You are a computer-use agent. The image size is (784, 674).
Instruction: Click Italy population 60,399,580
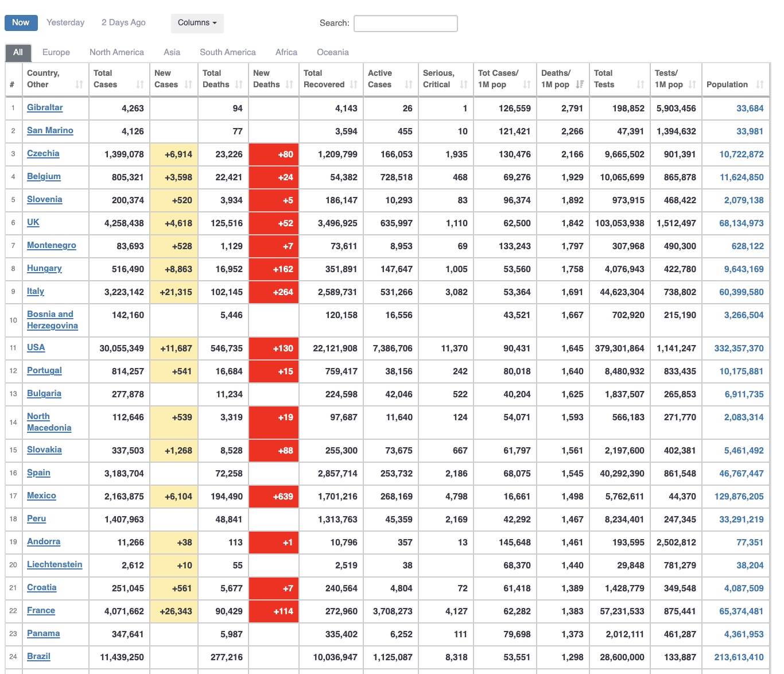tap(742, 292)
